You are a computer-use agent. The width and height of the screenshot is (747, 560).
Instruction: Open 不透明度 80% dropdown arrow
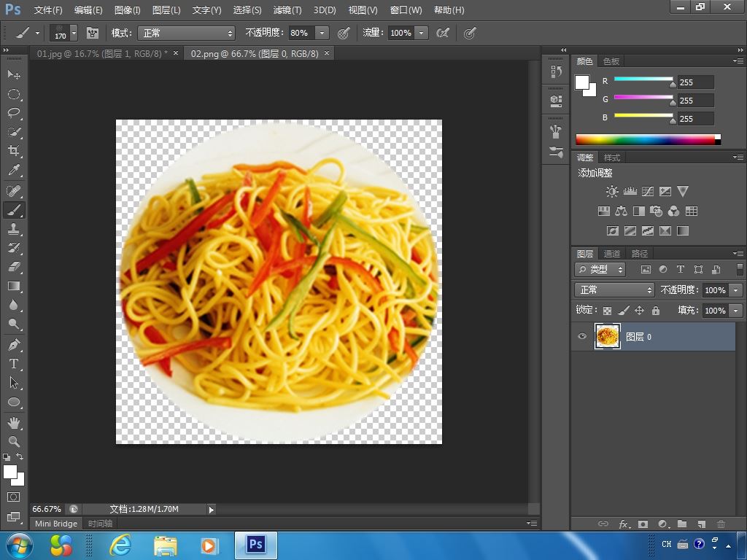point(322,33)
